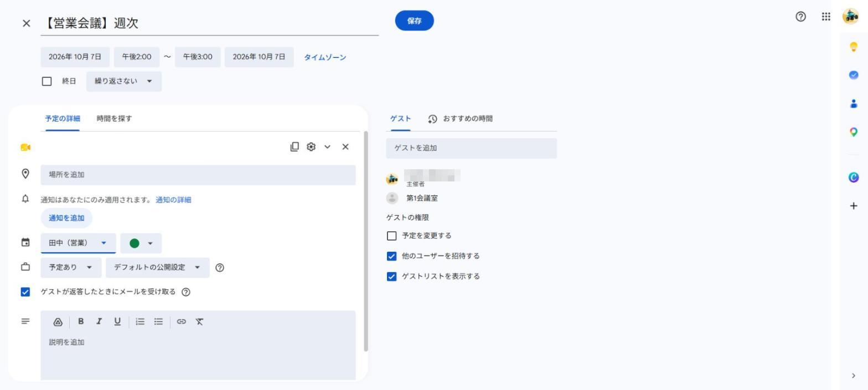Switch to ゲスト tab
This screenshot has height=390, width=868.
tap(400, 118)
